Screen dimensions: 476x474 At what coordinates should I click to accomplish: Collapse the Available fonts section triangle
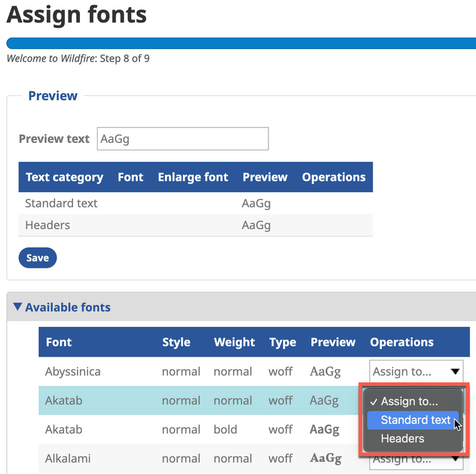pos(18,308)
